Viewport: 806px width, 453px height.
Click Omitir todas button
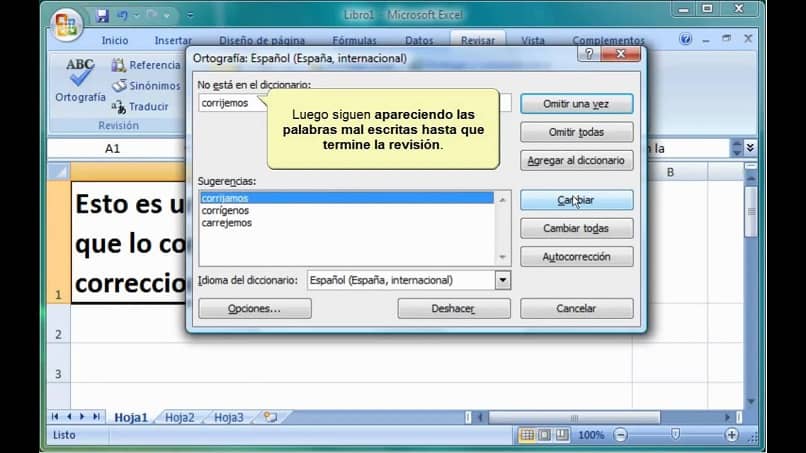[576, 132]
